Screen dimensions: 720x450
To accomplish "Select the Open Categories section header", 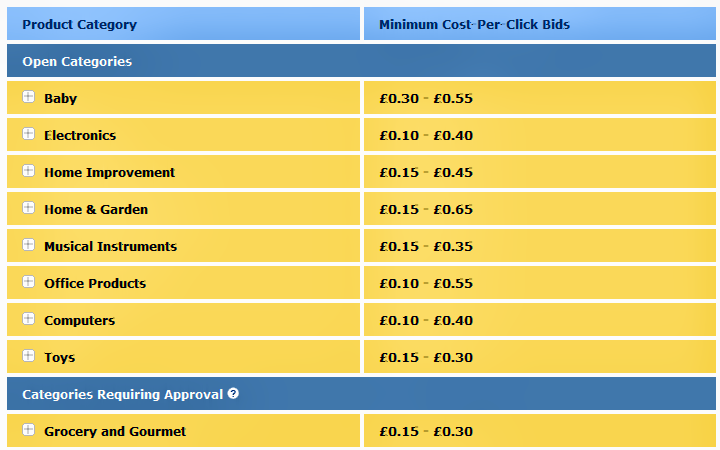I will pyautogui.click(x=77, y=61).
